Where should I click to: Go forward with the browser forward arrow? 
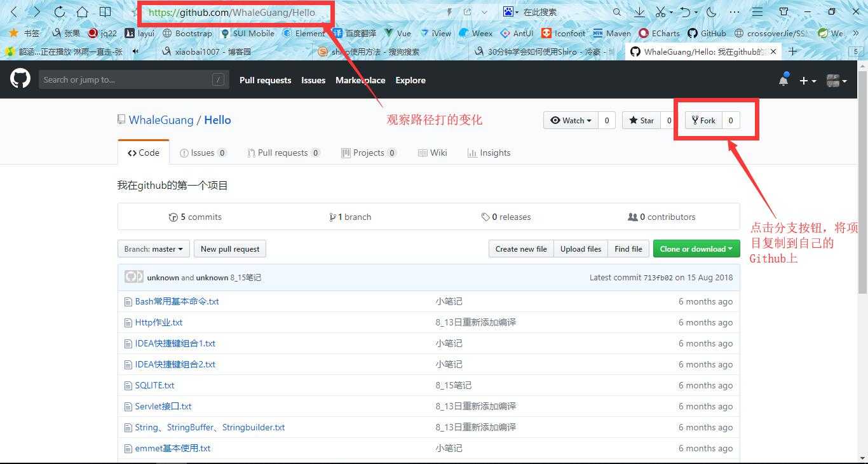tap(36, 12)
